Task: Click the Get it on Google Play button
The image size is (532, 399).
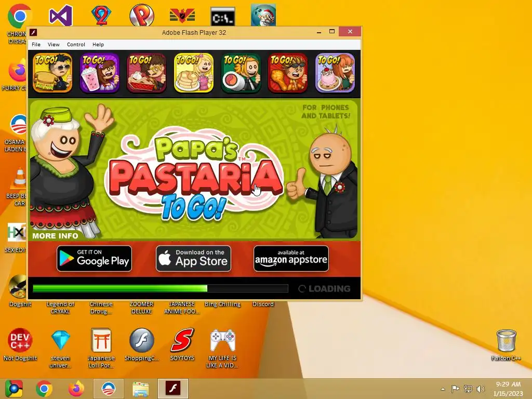Action: 95,259
